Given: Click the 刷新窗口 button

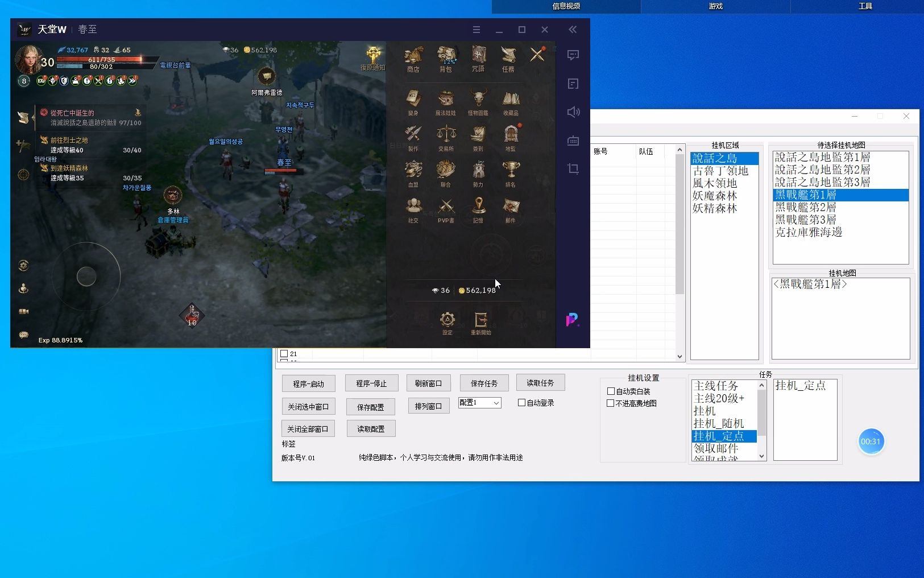Looking at the screenshot, I should (428, 383).
